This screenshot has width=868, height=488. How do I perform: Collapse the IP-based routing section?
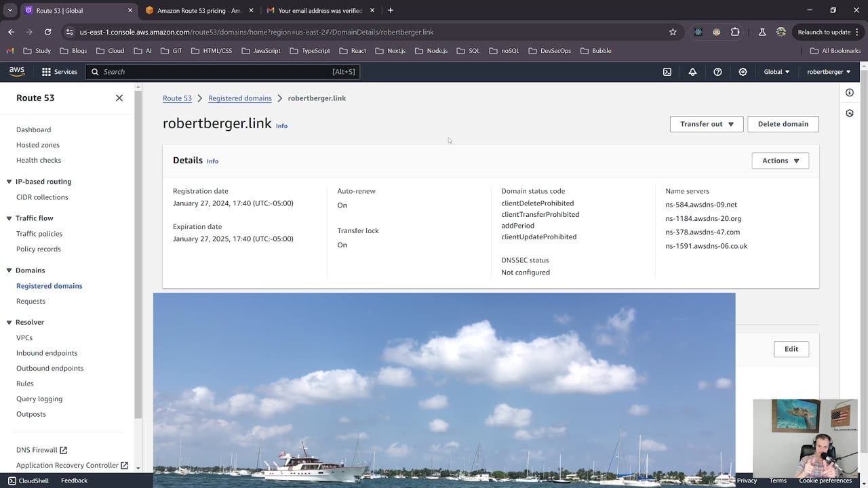[x=9, y=182]
